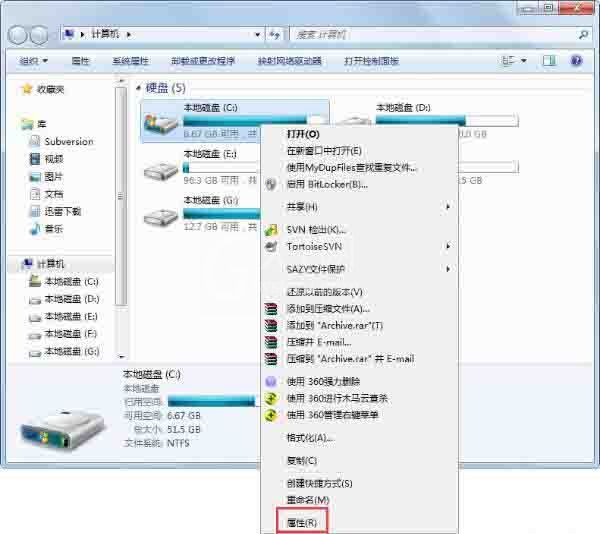Click navigation pane scrollbar up arrow

(x=121, y=81)
